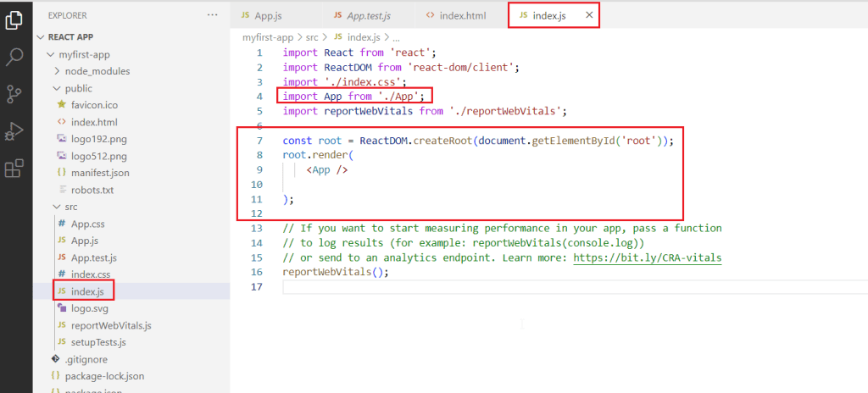Viewport: 868px width, 393px height.
Task: Follow the https://bit.ly/CRA-vitals link
Action: pyautogui.click(x=647, y=258)
